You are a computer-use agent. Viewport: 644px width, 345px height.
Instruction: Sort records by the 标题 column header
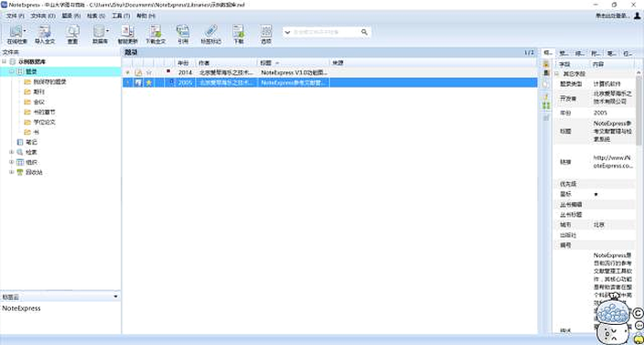click(294, 63)
